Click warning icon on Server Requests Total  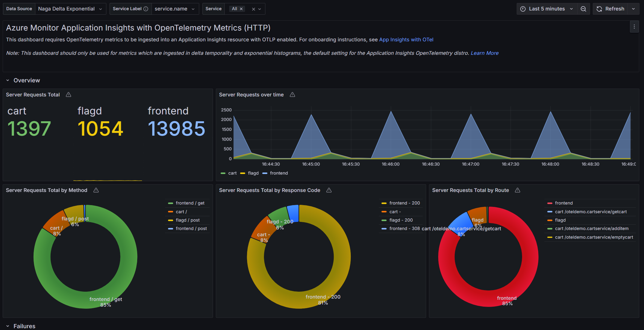click(69, 95)
